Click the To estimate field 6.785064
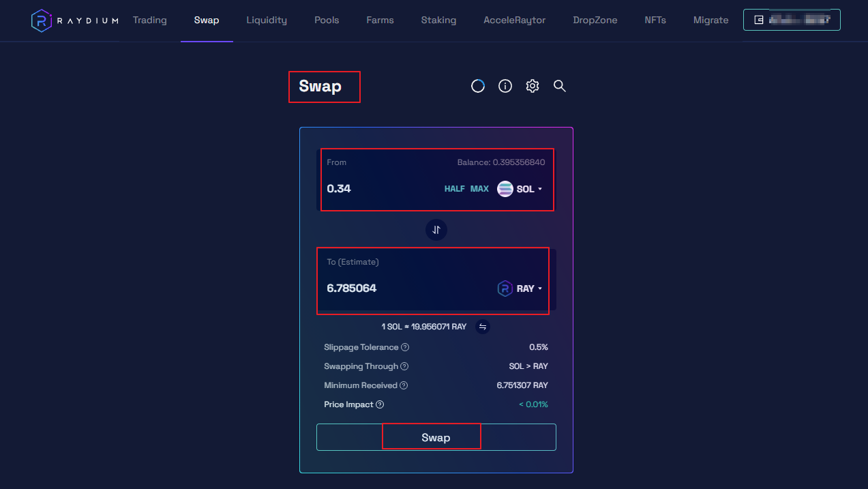Viewport: 868px width, 489px height. [352, 288]
